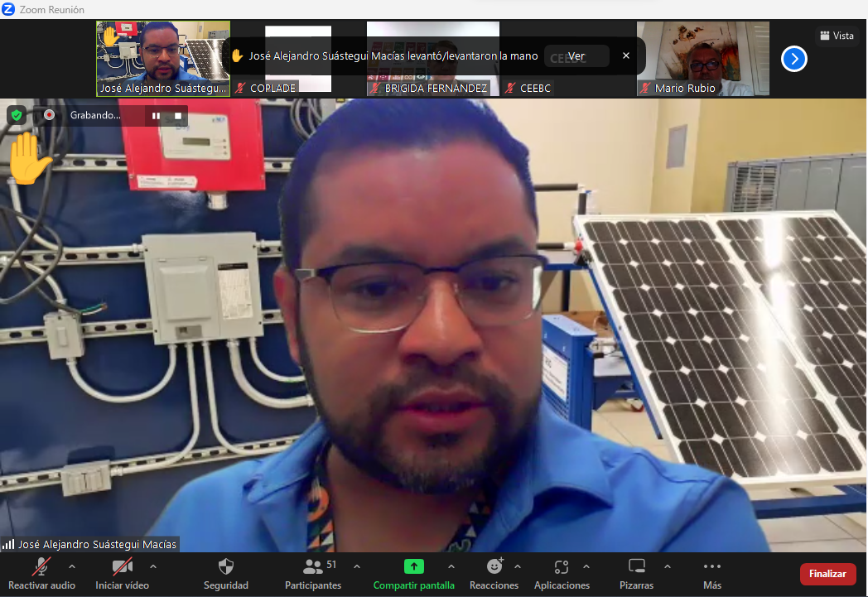Click the green encryption shield icon

click(x=17, y=115)
